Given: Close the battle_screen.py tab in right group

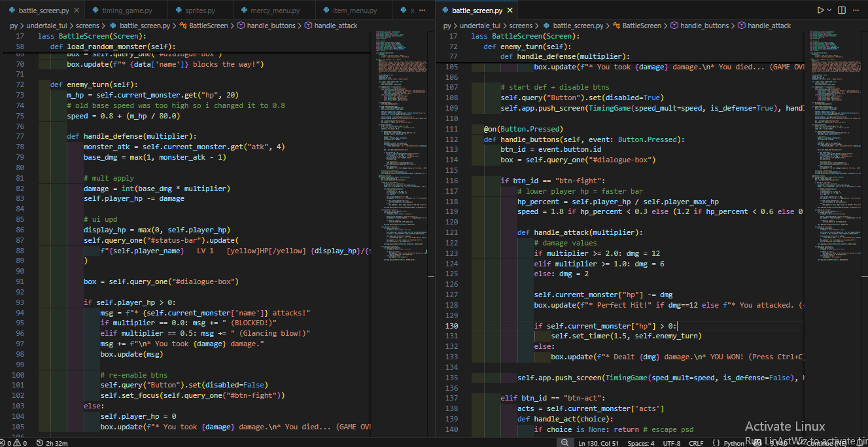Looking at the screenshot, I should point(510,10).
